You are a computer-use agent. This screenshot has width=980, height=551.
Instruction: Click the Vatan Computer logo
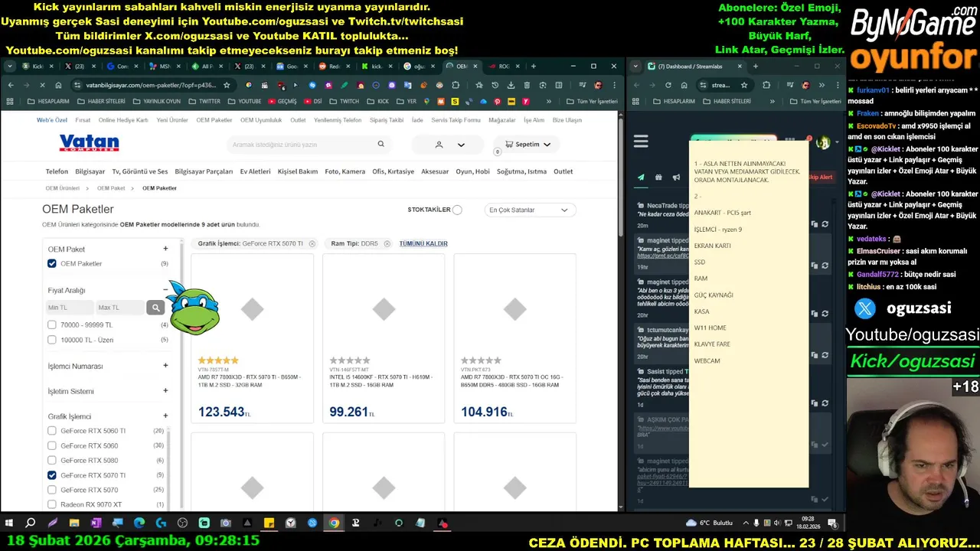click(x=89, y=144)
